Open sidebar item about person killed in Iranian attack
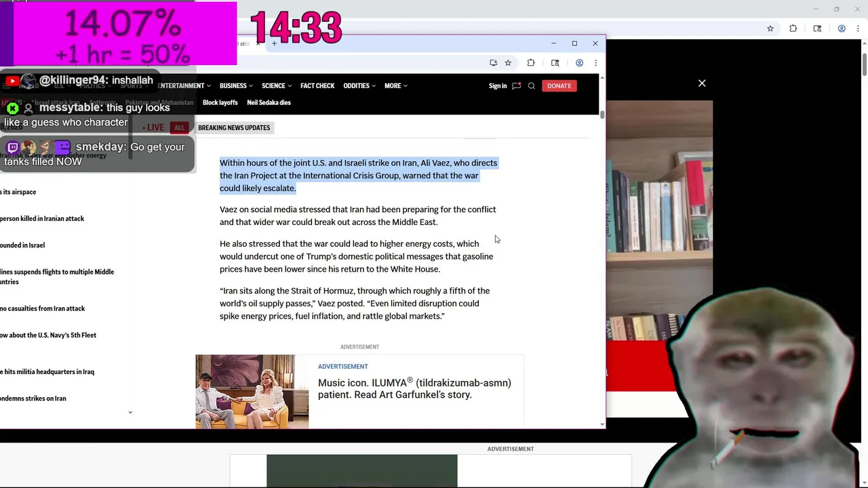The image size is (868, 488). pos(42,218)
